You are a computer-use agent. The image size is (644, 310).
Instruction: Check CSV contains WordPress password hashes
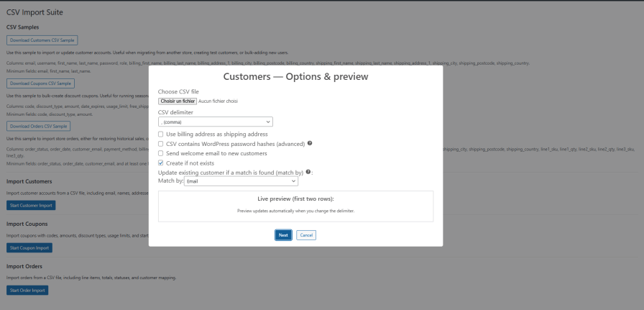[x=161, y=144]
